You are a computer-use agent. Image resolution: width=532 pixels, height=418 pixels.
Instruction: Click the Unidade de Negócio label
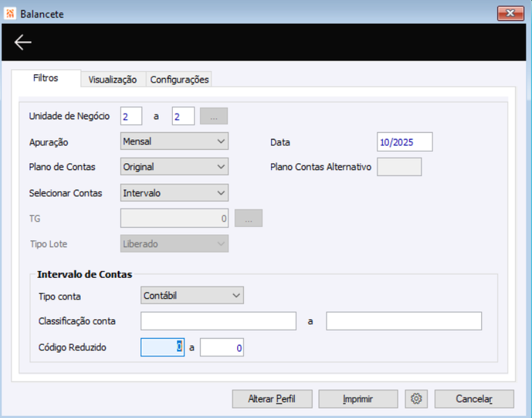69,116
